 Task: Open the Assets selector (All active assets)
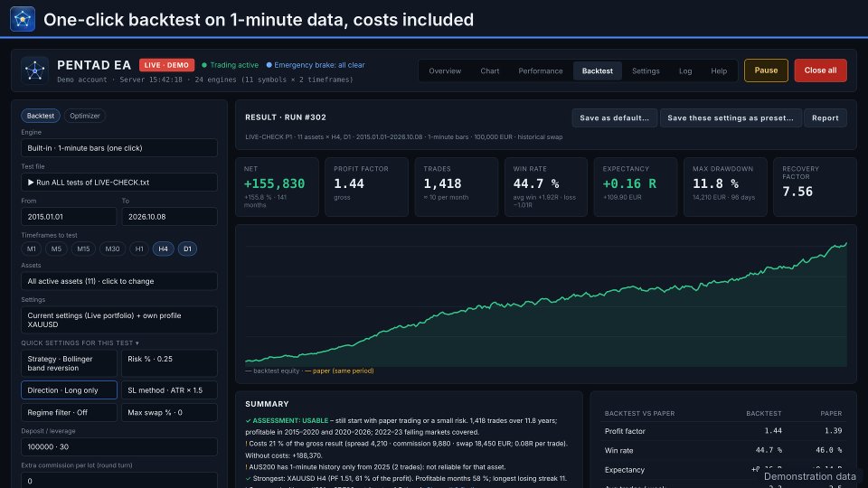coord(119,281)
